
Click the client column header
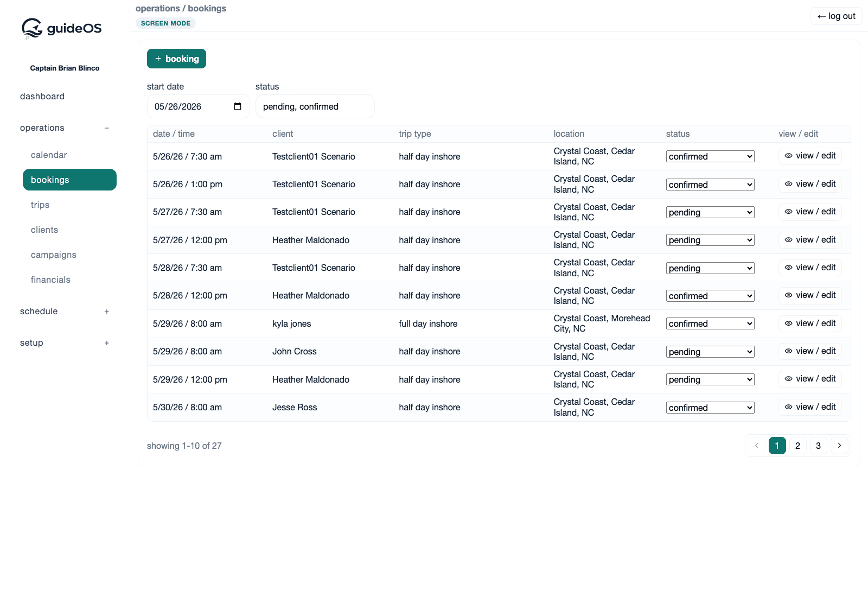coord(283,134)
